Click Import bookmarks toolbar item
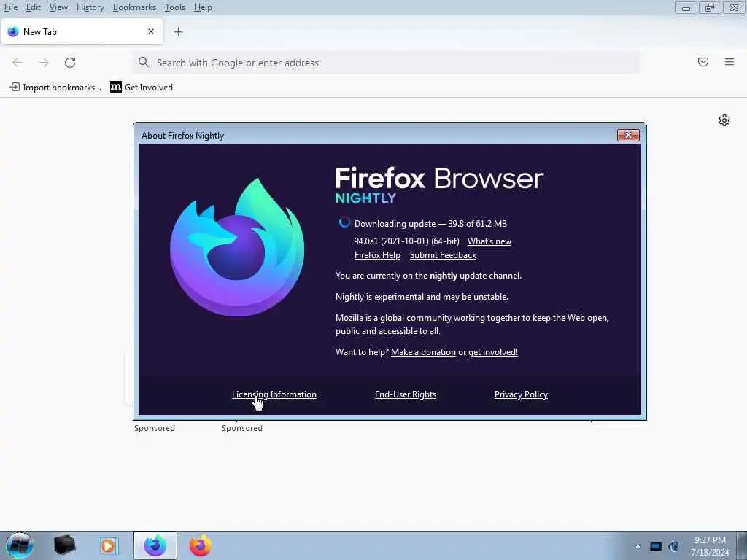 [x=55, y=87]
